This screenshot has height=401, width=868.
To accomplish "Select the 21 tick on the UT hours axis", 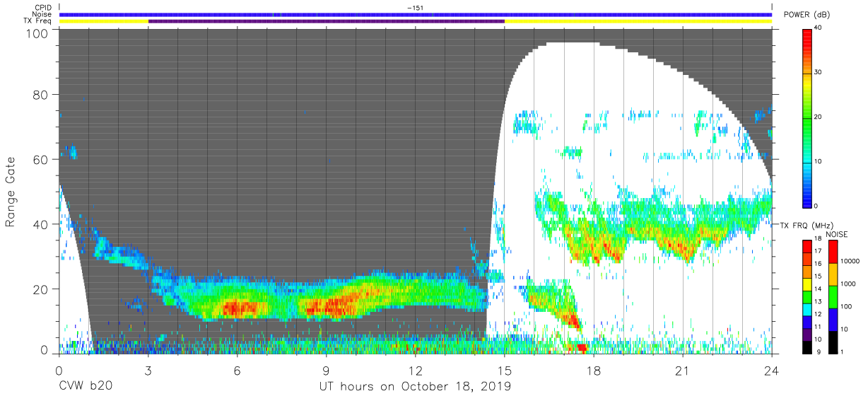I will [683, 370].
